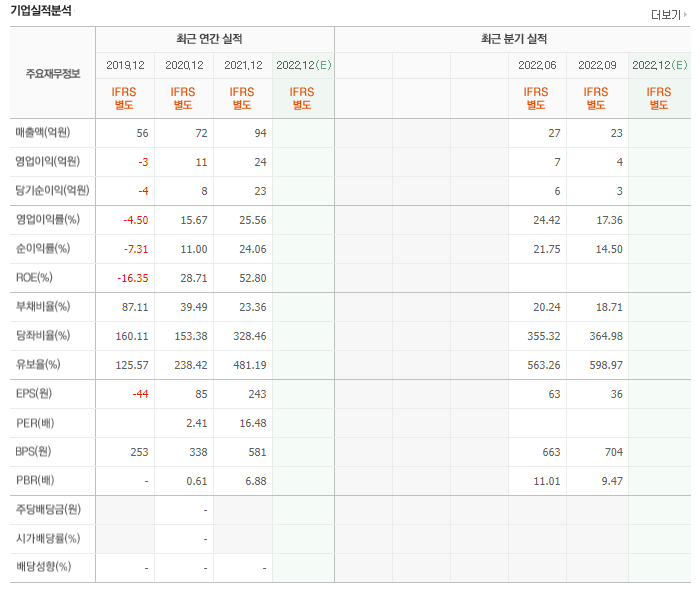This screenshot has height=593, width=700.
Task: Click the 부채비율(%) row label
Action: pos(43,306)
